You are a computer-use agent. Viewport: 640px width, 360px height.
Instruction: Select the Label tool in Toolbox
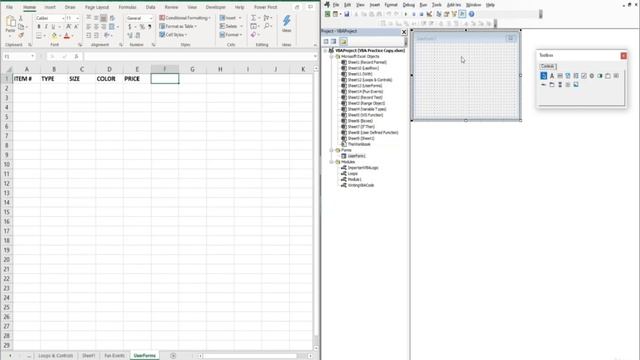pos(552,76)
